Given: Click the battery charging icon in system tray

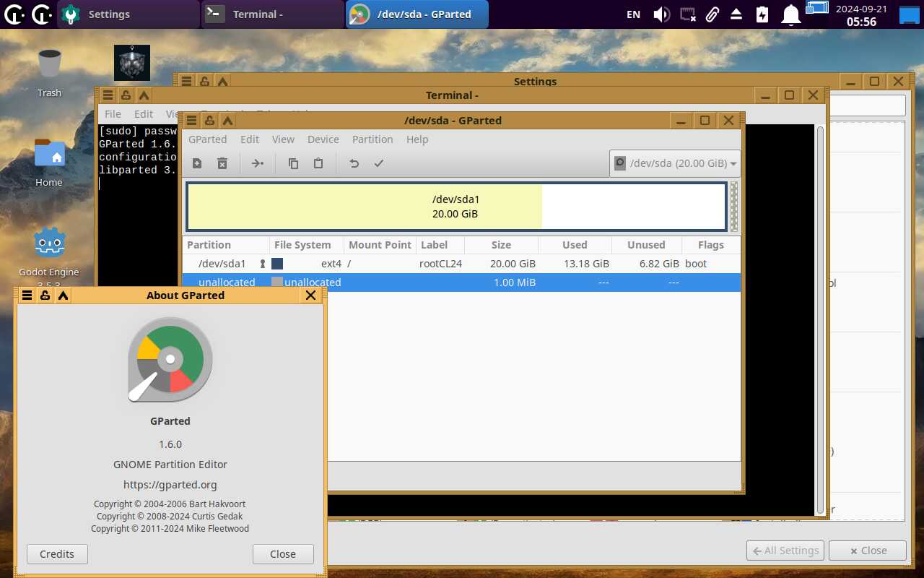Looking at the screenshot, I should 762,14.
